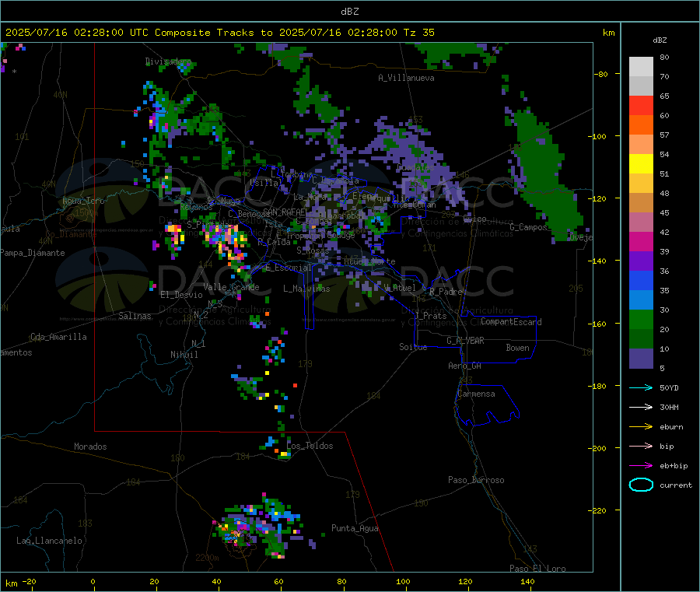
Task: Click the L_Malvinas map label
Action: pyautogui.click(x=306, y=289)
